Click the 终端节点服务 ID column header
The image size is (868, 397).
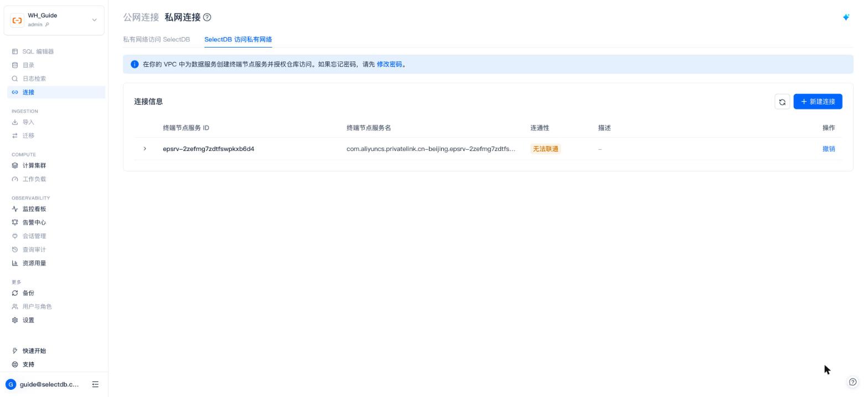click(186, 128)
